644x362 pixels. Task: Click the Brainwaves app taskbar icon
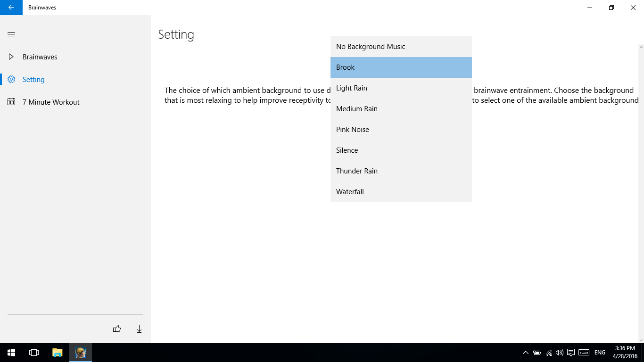tap(81, 353)
